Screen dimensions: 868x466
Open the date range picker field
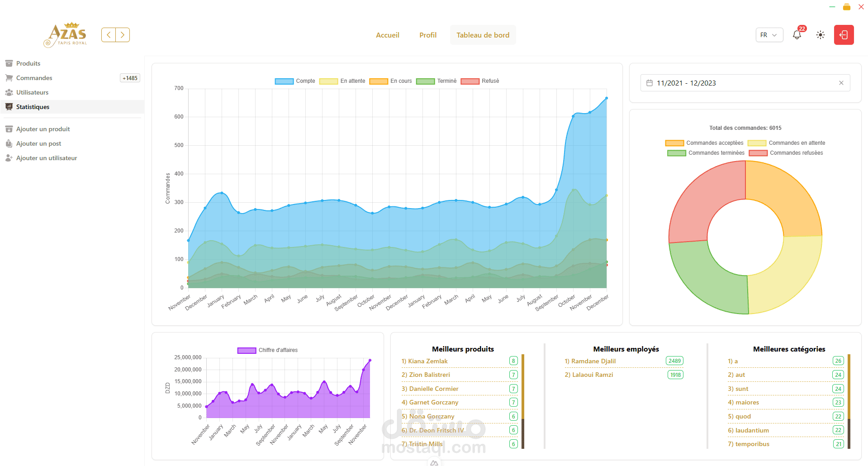click(745, 83)
